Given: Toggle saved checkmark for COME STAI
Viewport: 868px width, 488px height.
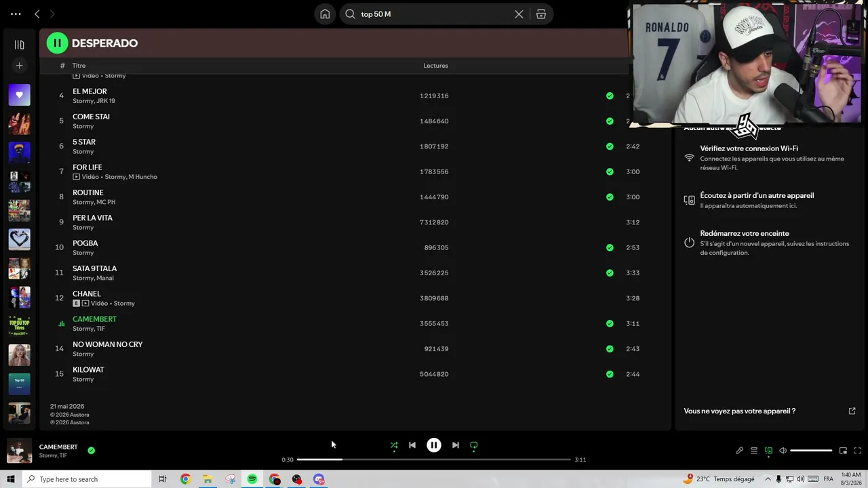Looking at the screenshot, I should (610, 121).
